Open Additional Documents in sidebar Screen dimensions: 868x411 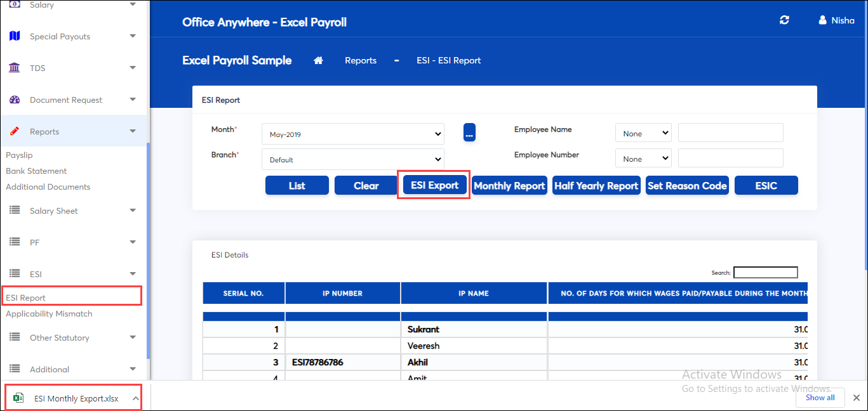[48, 186]
